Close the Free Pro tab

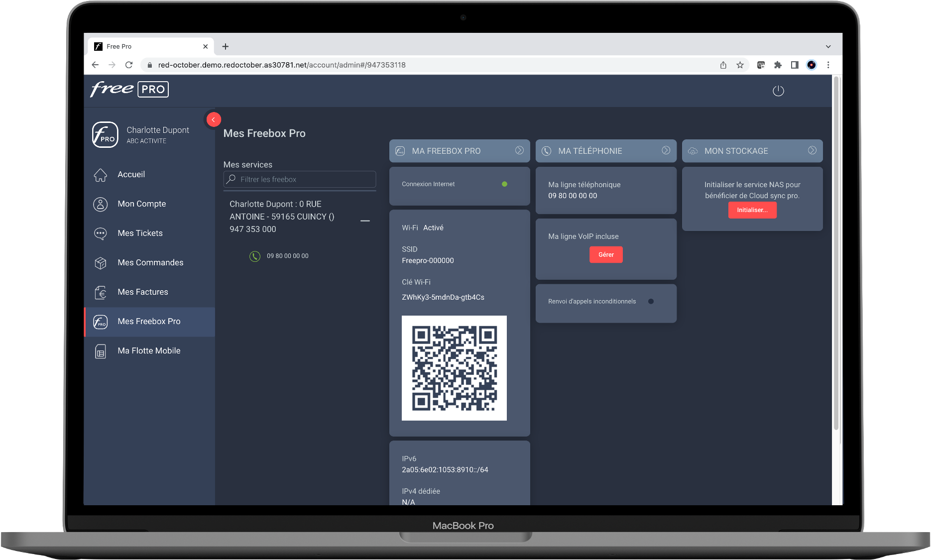tap(206, 46)
